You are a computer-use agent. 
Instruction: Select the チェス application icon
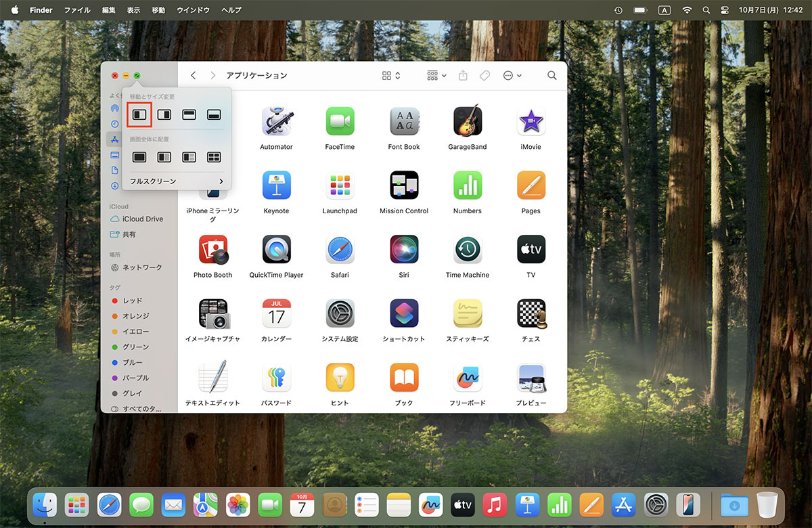(x=531, y=313)
